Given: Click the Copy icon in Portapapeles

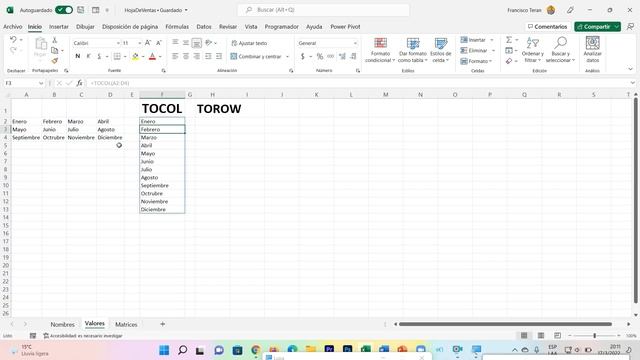Looking at the screenshot, I should coord(54,50).
